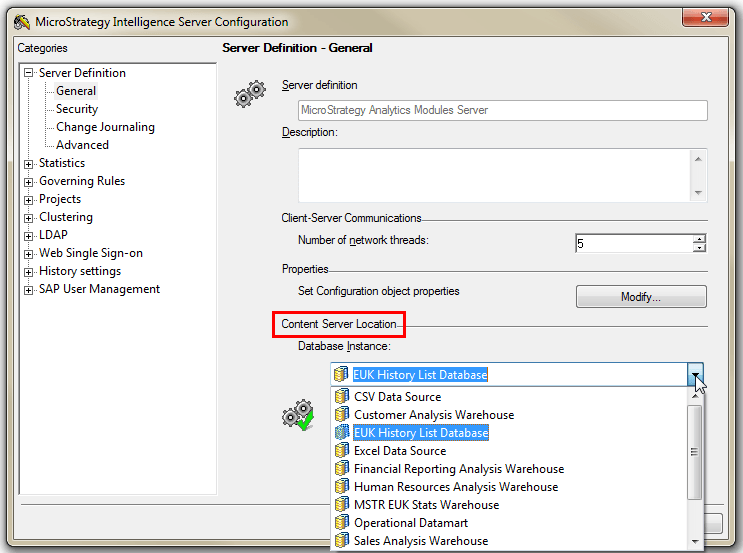Screen dimensions: 743x553
Task: Collapse the Server Definition tree node
Action: (x=28, y=73)
